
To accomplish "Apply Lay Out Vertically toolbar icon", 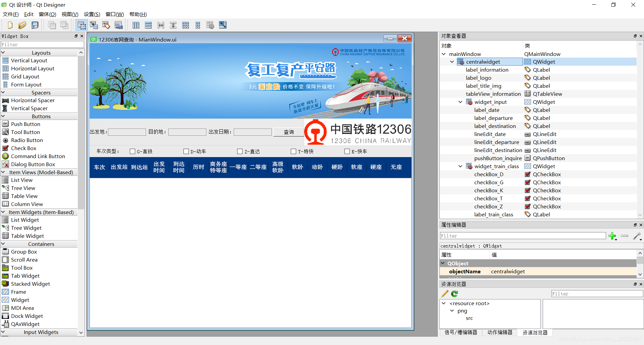I will (148, 25).
